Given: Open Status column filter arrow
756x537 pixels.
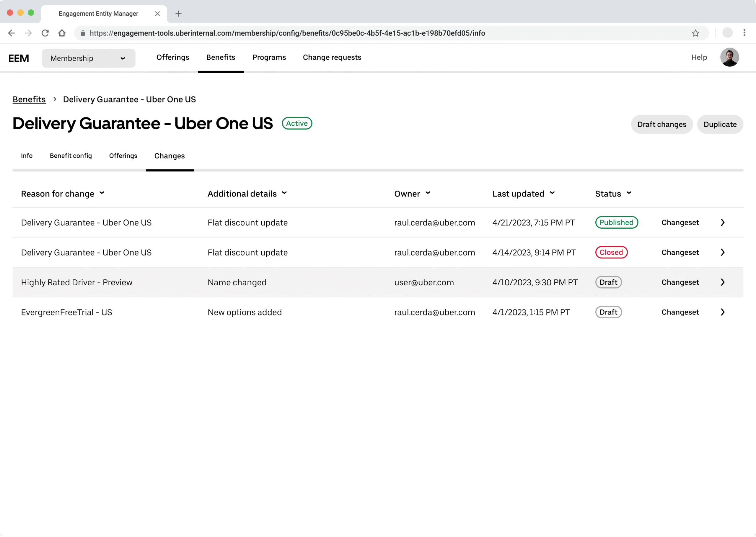Looking at the screenshot, I should tap(629, 193).
